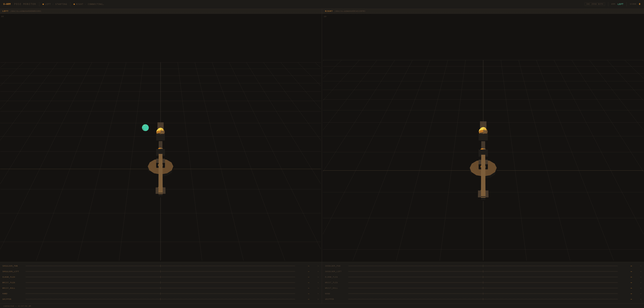
Task: Click the teal target sphere in left viewport
Action: 145,128
